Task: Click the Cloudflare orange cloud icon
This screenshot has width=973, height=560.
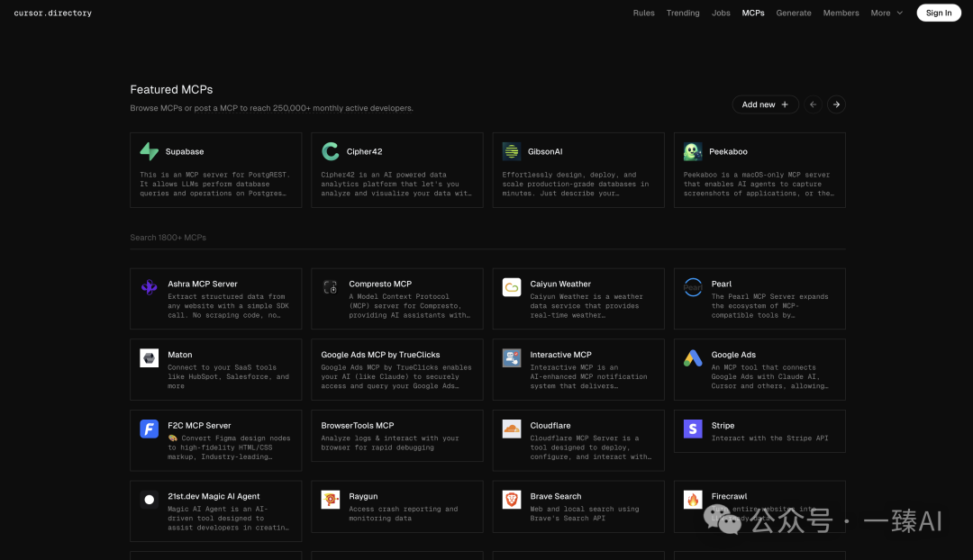Action: tap(512, 429)
